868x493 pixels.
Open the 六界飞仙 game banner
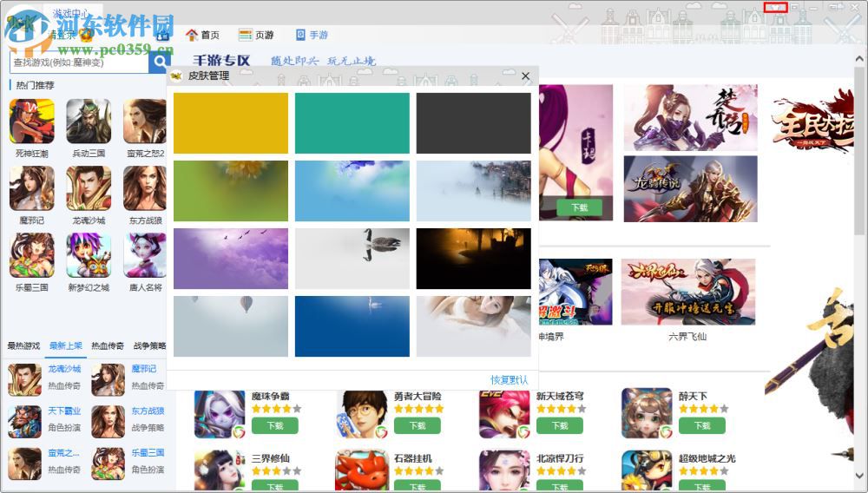(x=688, y=292)
